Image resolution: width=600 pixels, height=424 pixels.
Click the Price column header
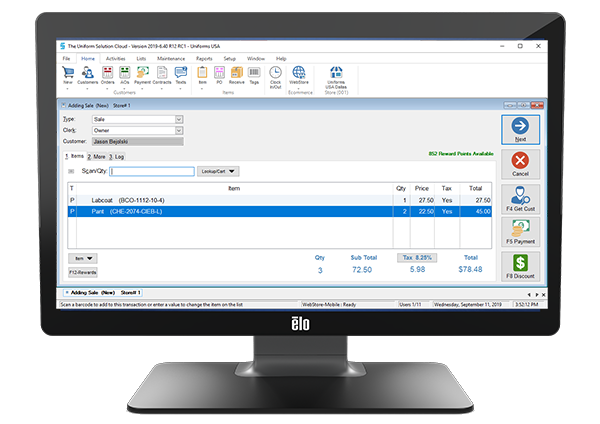(422, 188)
